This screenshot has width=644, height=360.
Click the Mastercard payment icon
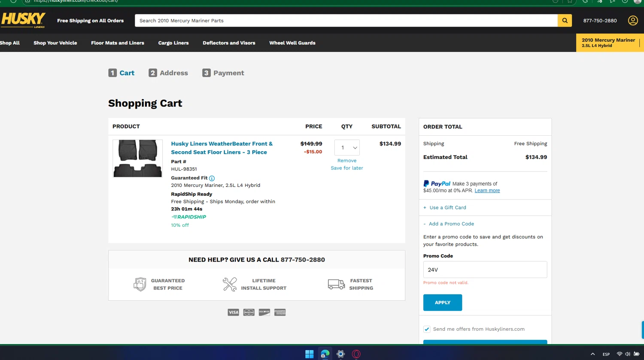point(249,312)
